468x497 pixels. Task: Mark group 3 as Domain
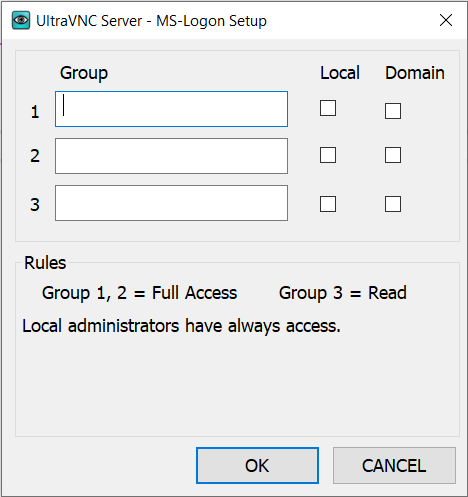(393, 204)
